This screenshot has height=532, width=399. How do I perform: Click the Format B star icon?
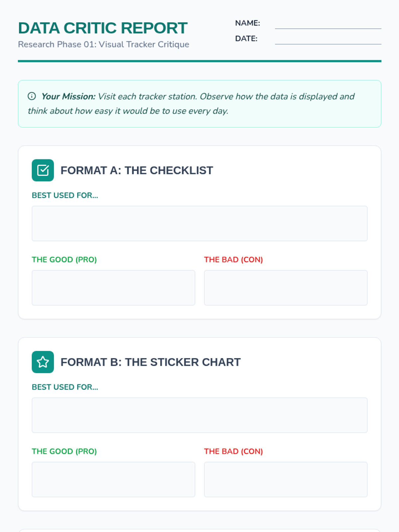click(43, 362)
